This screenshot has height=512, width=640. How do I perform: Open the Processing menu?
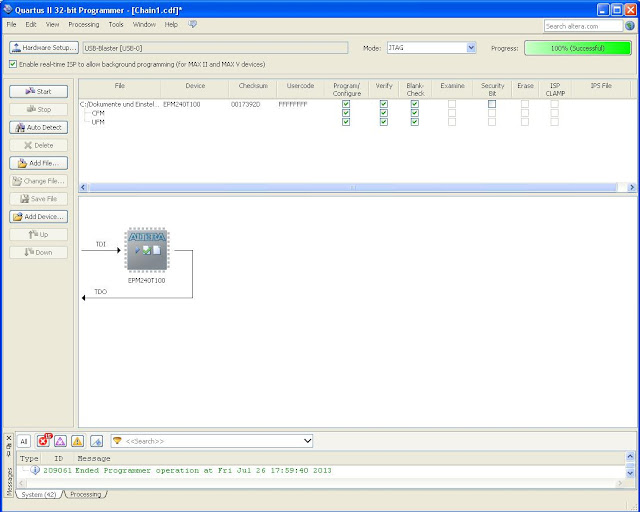(x=84, y=24)
